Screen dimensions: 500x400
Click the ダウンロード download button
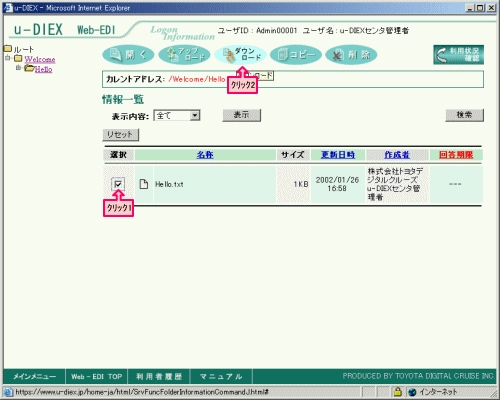click(240, 55)
